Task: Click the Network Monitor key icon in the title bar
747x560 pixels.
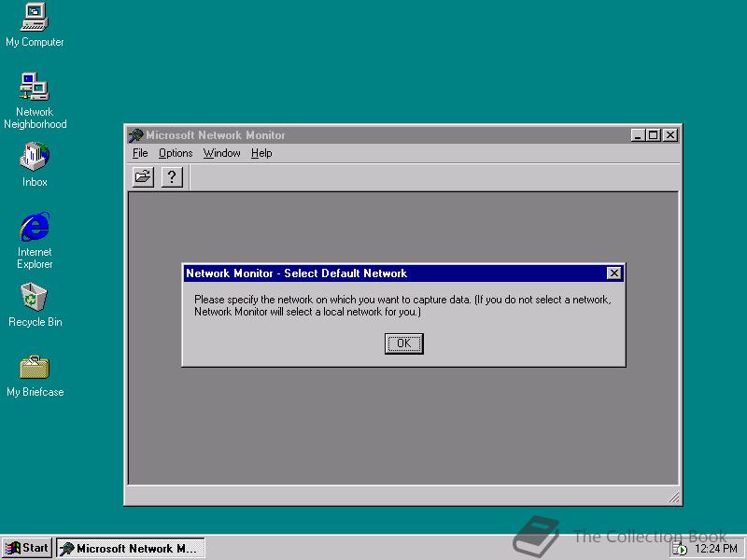Action: click(134, 134)
